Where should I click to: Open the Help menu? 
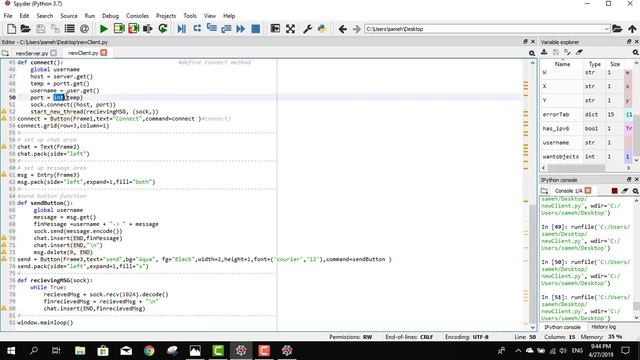point(229,16)
